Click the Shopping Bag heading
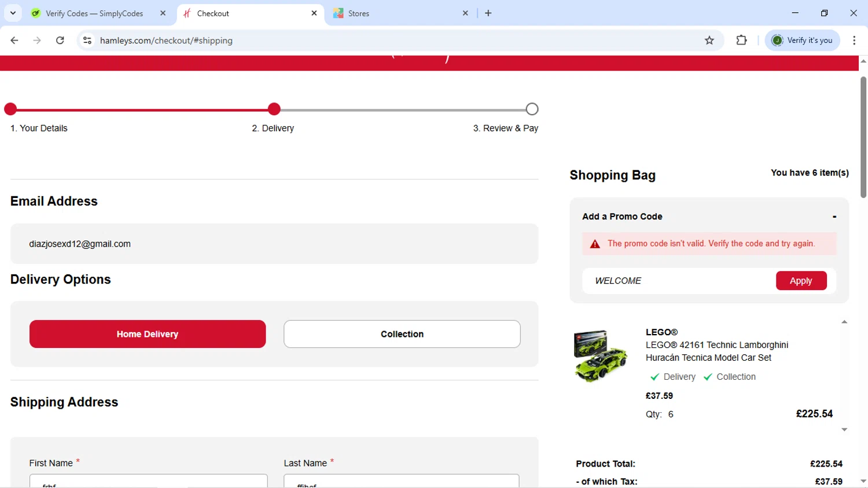Screen dimensions: 868x488 pos(612,175)
